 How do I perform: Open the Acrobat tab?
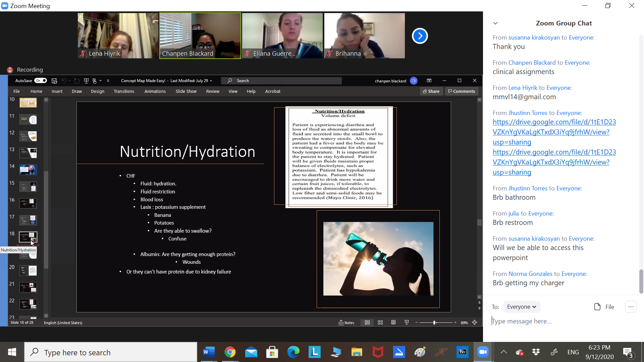click(273, 91)
